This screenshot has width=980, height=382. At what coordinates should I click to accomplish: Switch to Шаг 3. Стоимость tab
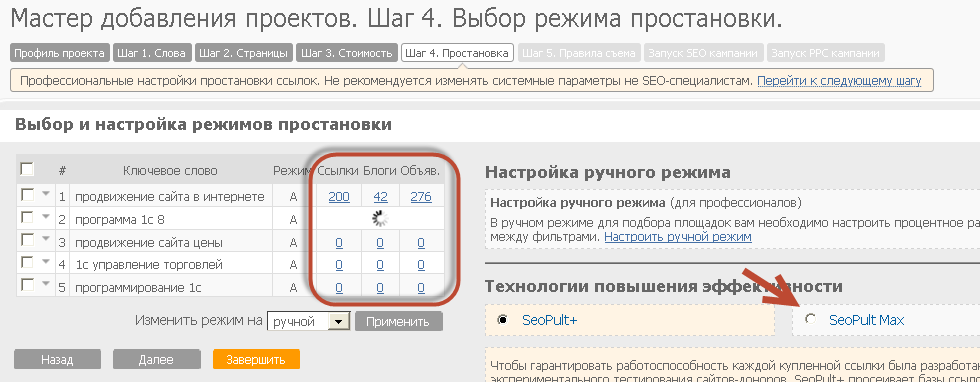pos(346,53)
